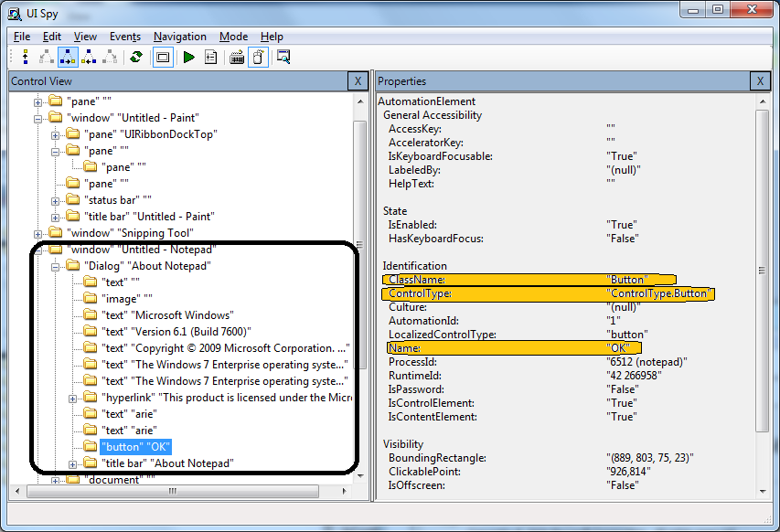Click the RuntimeId value "42 266958"
The width and height of the screenshot is (780, 532).
pyautogui.click(x=634, y=376)
